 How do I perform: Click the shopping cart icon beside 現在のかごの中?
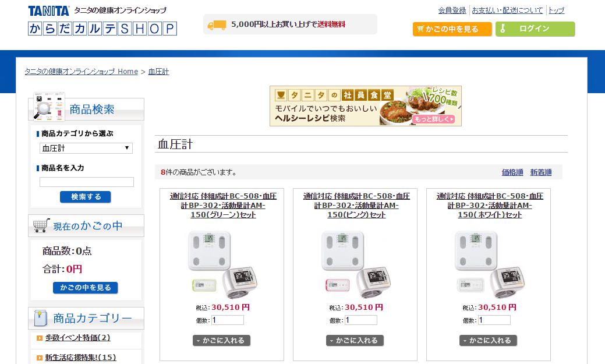click(41, 225)
